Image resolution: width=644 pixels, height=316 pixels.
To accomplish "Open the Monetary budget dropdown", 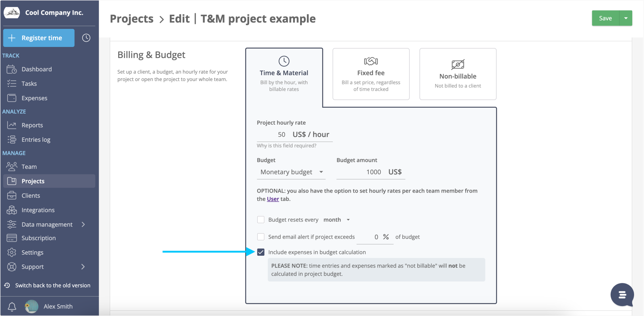I will (x=291, y=172).
